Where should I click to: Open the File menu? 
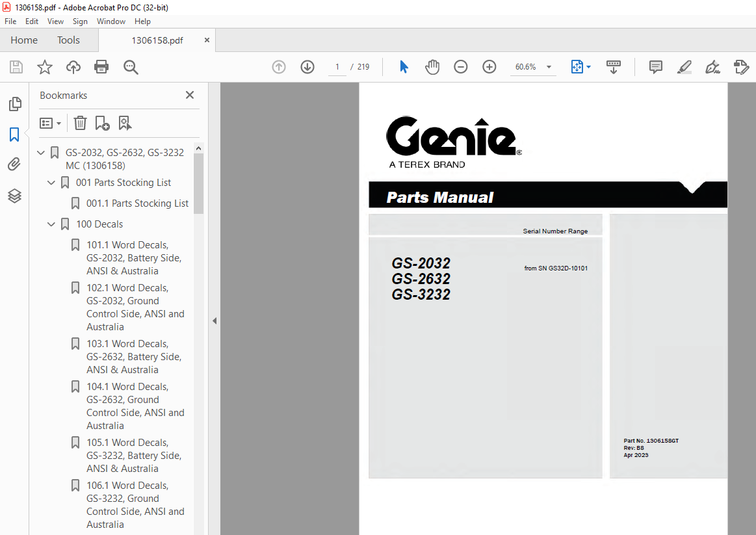[10, 21]
